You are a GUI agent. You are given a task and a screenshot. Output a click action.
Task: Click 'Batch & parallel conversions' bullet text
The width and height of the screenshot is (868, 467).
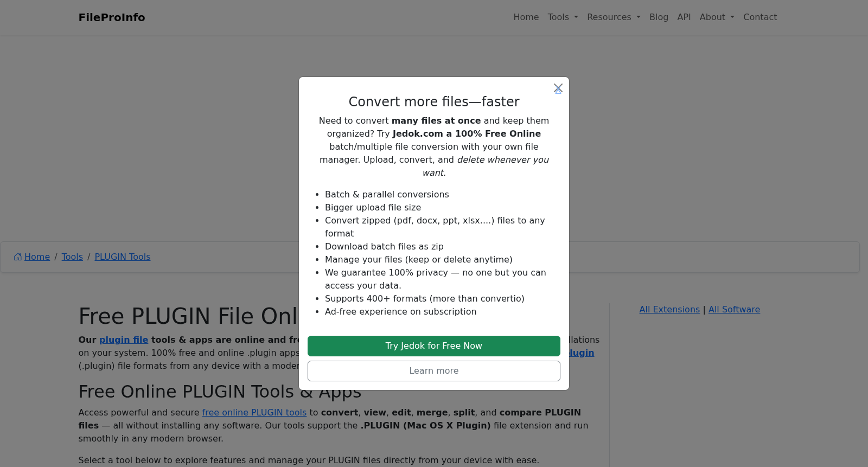[x=387, y=195]
